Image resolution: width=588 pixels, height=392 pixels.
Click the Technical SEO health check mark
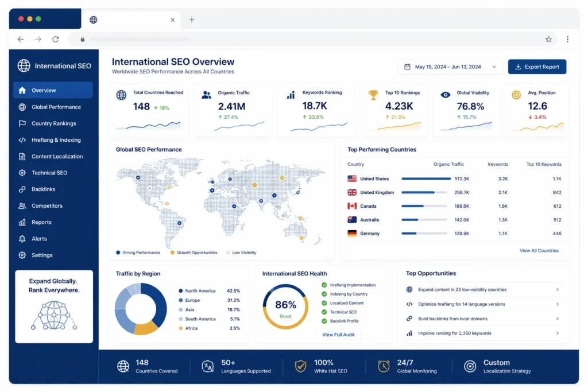pyautogui.click(x=324, y=312)
